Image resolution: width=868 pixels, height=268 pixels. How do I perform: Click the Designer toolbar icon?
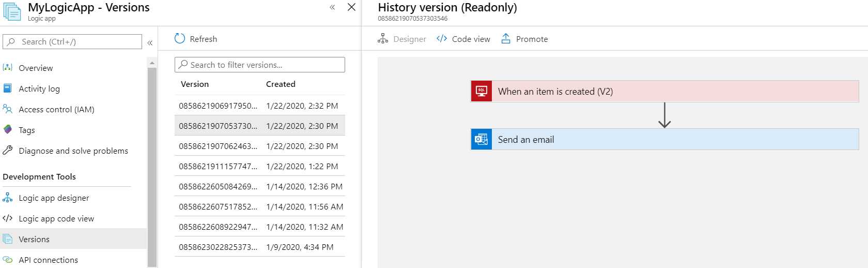383,39
